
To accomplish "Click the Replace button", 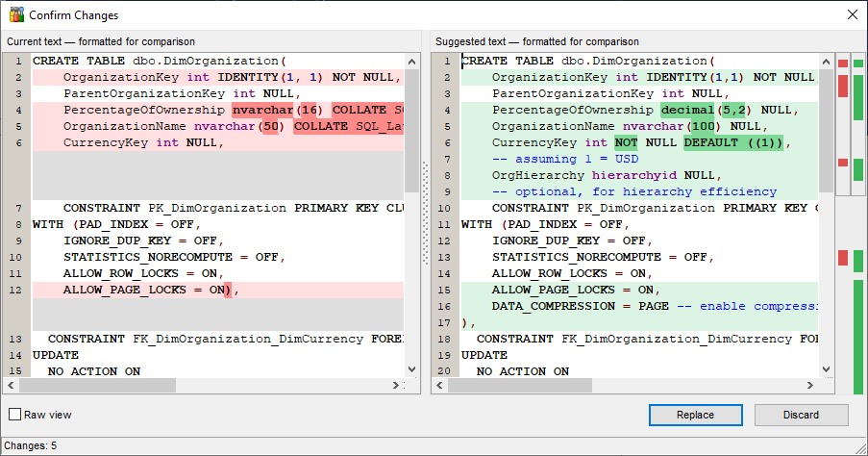I will pos(695,415).
